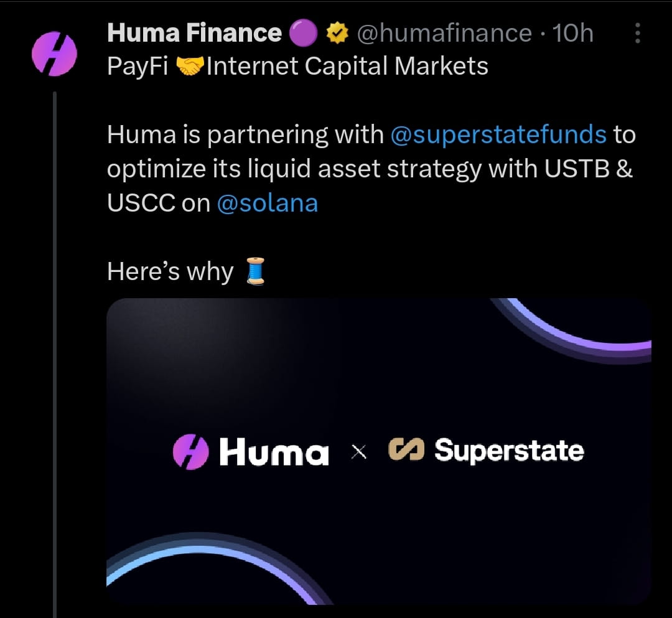Click the thread spool emoji

coord(256,271)
